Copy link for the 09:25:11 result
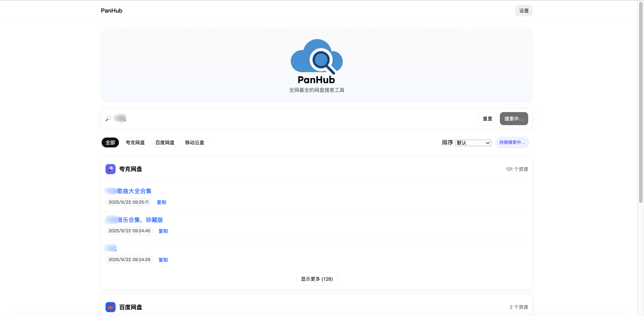Screen dimensions: 644x316 161,202
